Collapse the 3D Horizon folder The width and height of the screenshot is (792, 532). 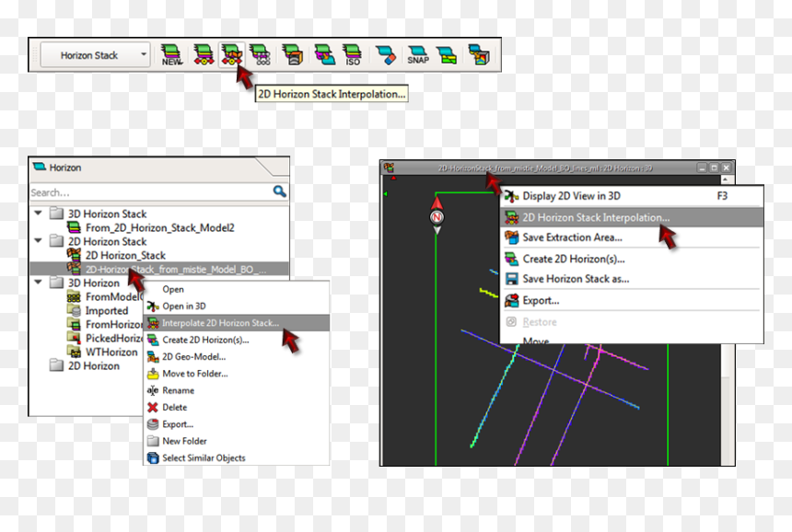(38, 283)
